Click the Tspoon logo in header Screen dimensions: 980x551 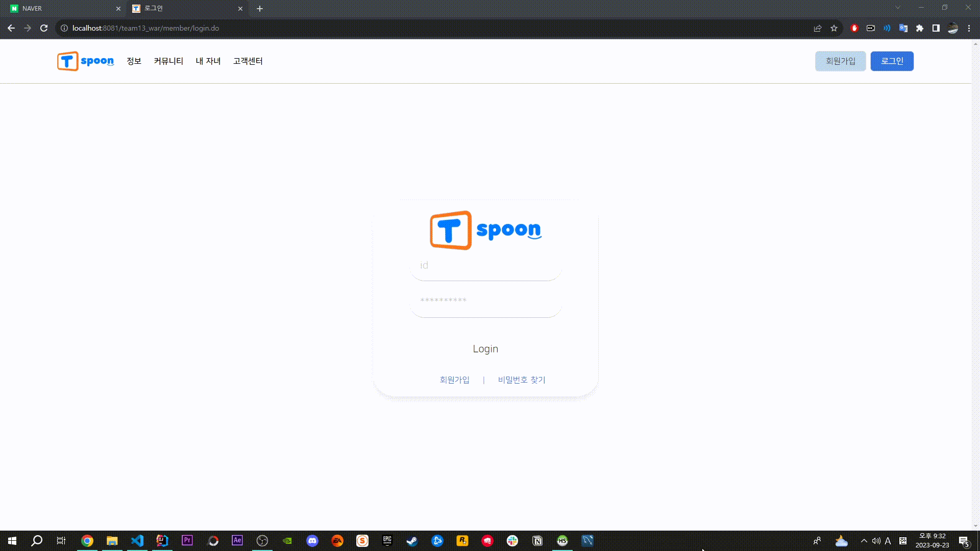[x=85, y=61]
